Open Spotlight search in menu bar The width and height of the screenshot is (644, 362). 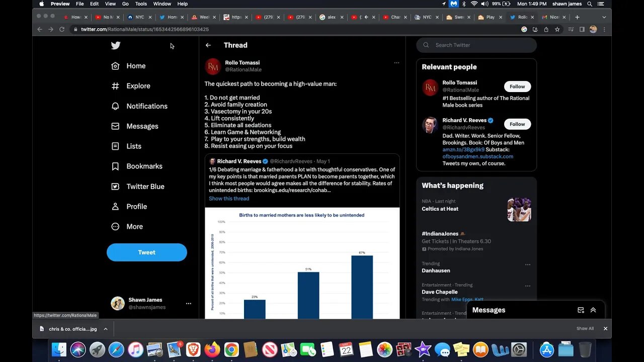coord(589,4)
